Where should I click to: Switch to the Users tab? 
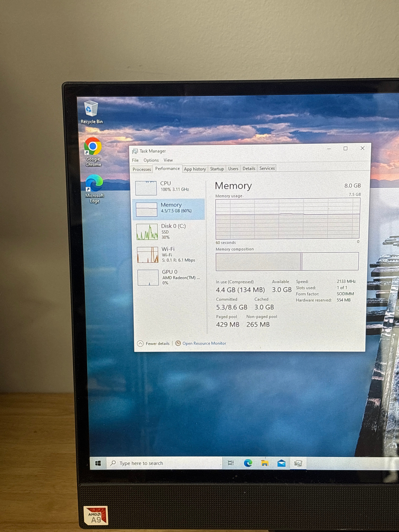coord(233,169)
